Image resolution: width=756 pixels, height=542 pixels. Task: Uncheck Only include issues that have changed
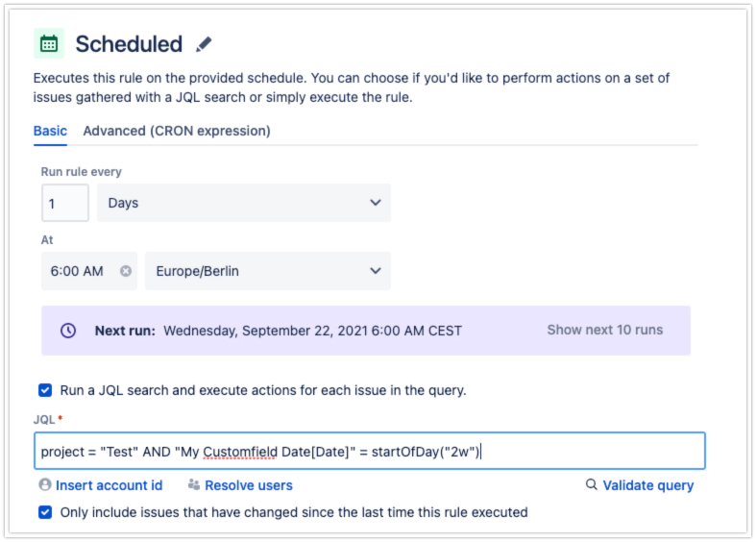point(45,511)
